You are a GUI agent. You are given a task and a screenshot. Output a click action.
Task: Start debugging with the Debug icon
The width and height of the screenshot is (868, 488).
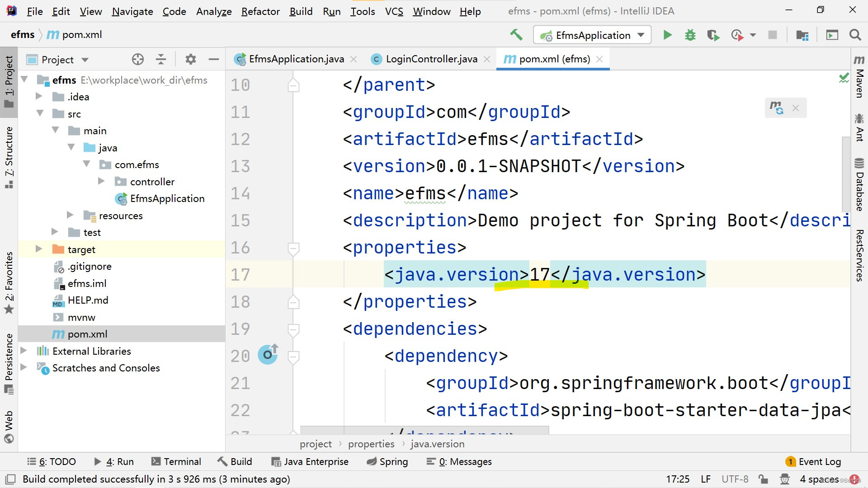coord(690,35)
